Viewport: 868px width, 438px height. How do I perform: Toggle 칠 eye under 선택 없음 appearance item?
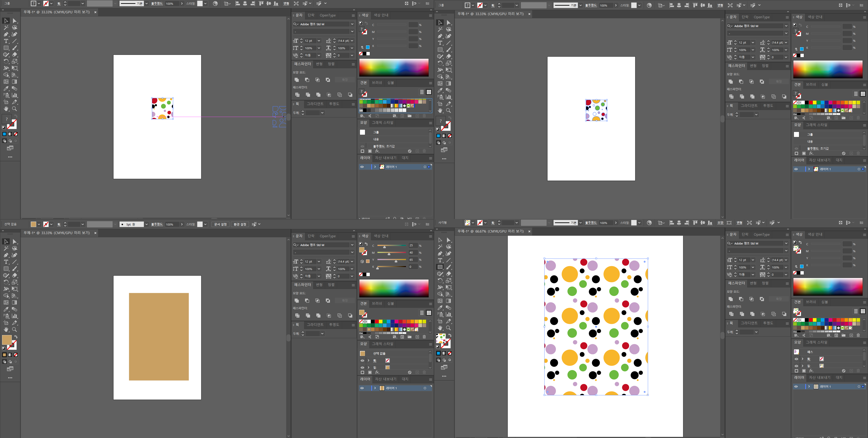[362, 367]
